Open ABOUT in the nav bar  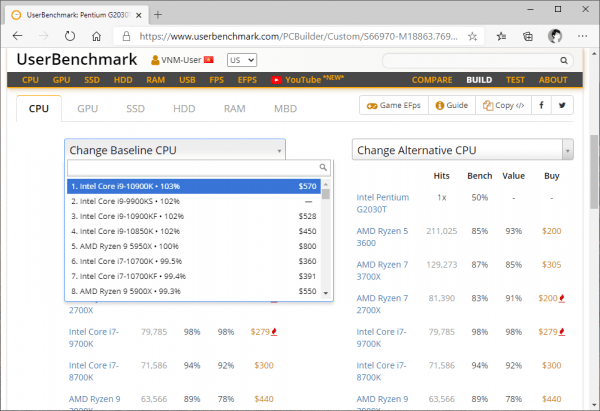coord(553,80)
